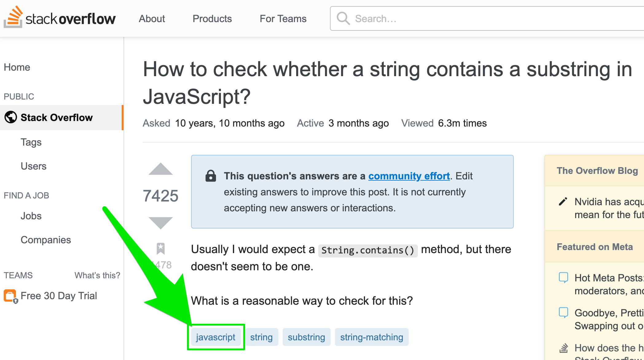Follow the community effort link
Image resolution: width=644 pixels, height=360 pixels.
(x=409, y=176)
